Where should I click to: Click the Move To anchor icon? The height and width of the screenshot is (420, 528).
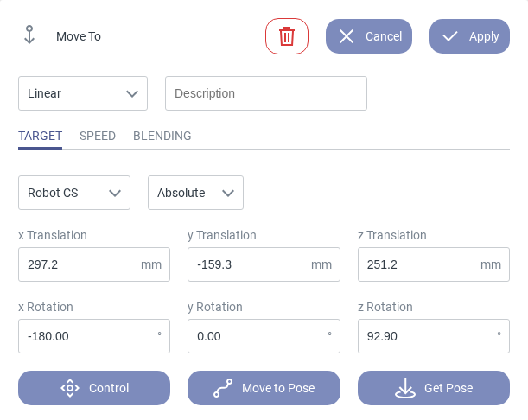pos(29,35)
